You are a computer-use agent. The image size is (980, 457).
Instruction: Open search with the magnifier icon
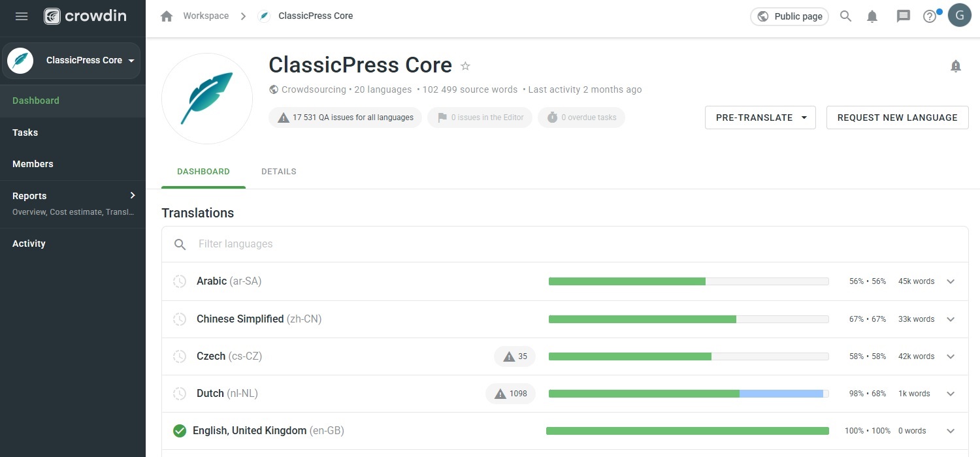click(845, 16)
